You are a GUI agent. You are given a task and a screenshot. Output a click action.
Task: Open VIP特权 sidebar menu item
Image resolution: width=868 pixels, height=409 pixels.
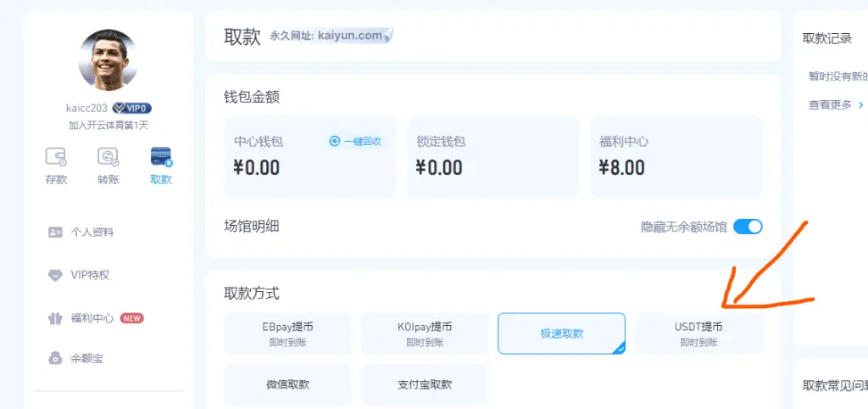(90, 275)
